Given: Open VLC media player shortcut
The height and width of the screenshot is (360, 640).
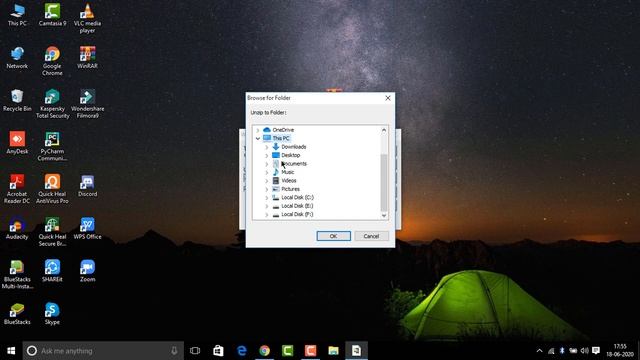Looking at the screenshot, I should tap(87, 18).
